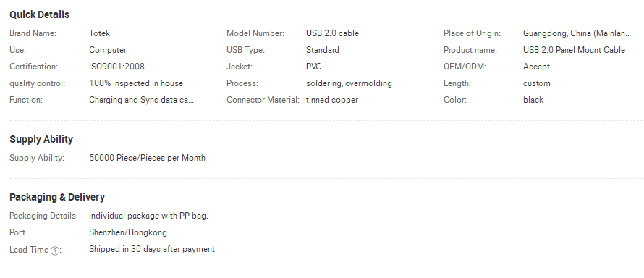Click the black color value
Image resolution: width=644 pixels, height=278 pixels.
coord(533,100)
